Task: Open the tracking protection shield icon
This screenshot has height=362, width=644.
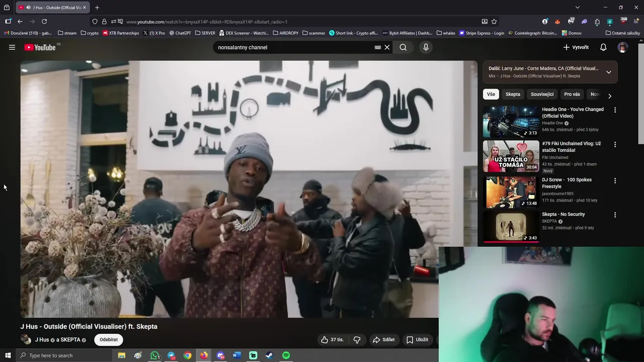Action: coord(95,22)
